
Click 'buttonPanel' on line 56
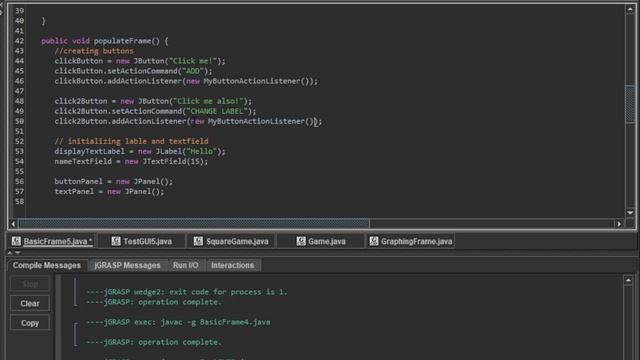(x=78, y=182)
